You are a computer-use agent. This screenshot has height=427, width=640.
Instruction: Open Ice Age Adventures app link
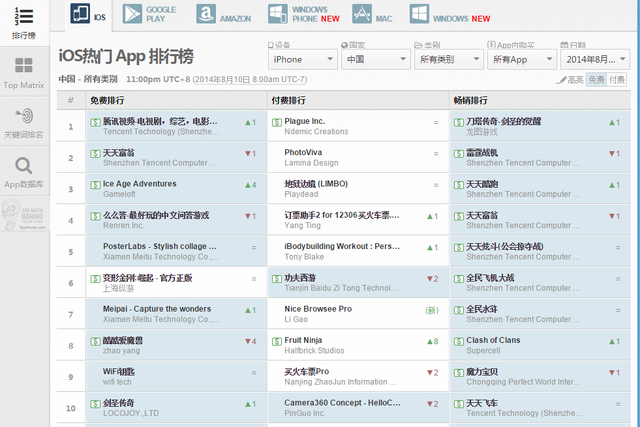pyautogui.click(x=140, y=184)
